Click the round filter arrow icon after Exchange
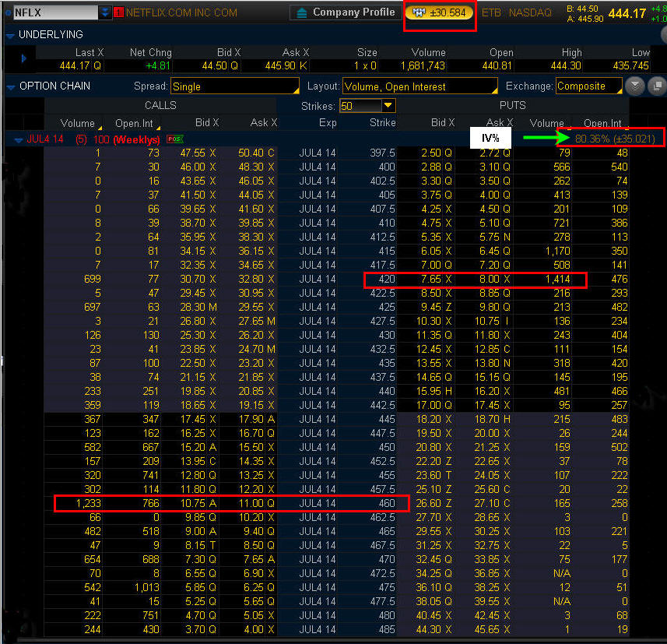Viewport: 667px width, 644px height. pos(636,86)
